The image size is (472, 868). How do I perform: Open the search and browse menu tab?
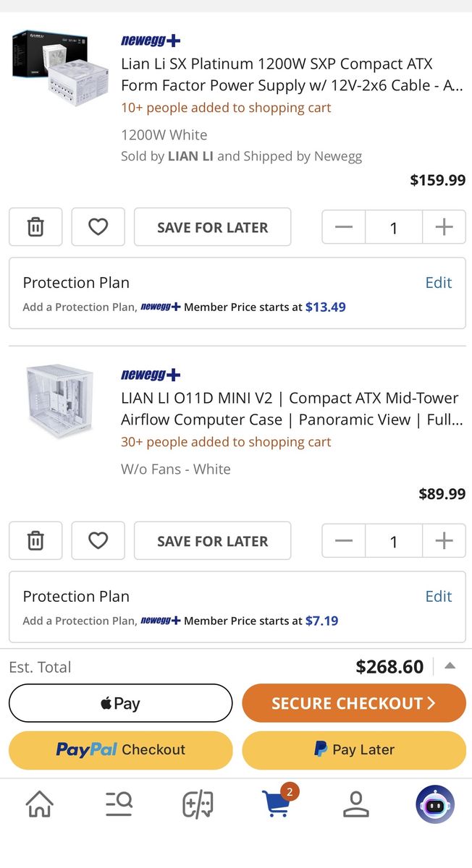point(119,804)
